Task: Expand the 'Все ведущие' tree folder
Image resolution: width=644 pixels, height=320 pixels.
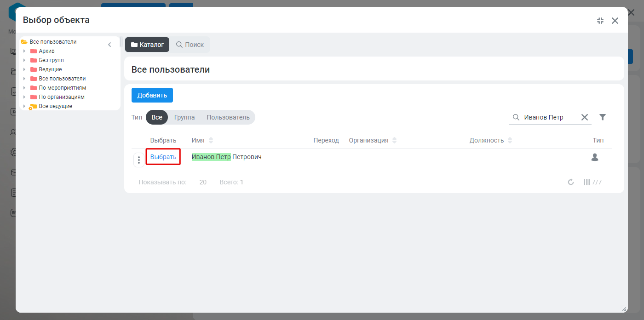Action: click(x=24, y=106)
